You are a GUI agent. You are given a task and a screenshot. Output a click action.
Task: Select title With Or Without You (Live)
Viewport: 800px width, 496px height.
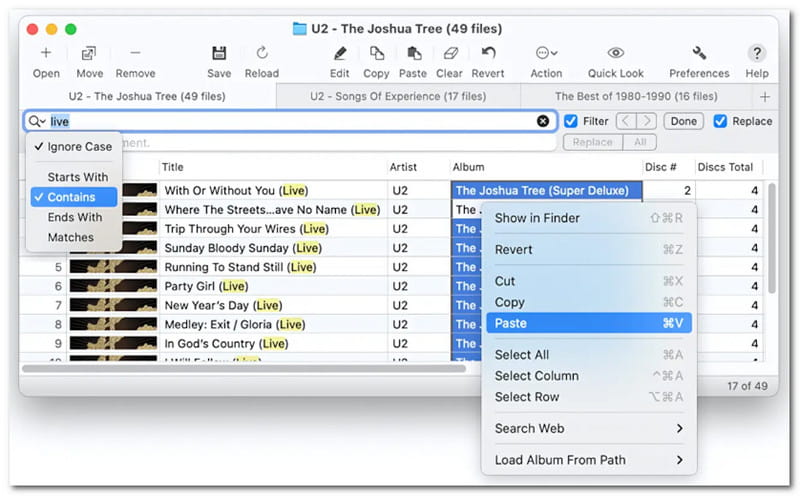(236, 191)
